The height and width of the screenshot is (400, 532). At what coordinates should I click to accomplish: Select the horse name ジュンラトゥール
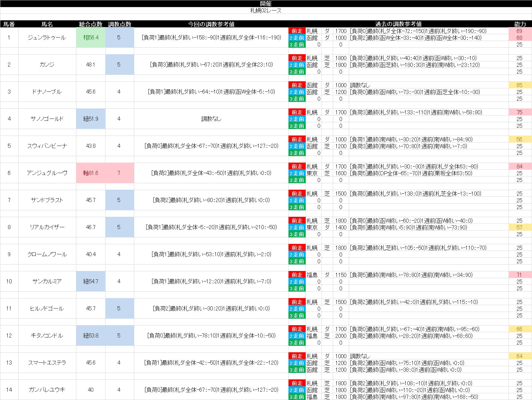pos(47,38)
